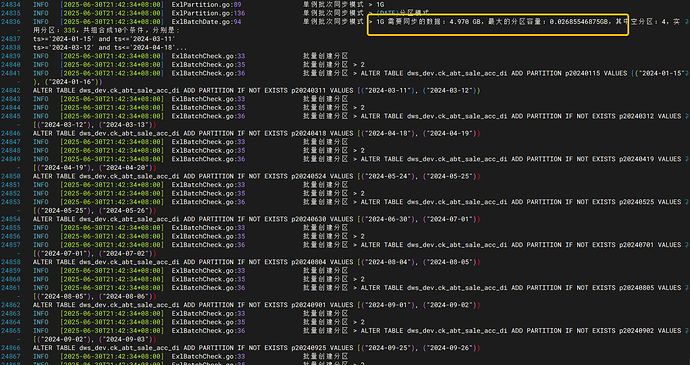Click the wrap arrow icon ending line 24853
This screenshot has height=365, width=690.
coord(686,202)
